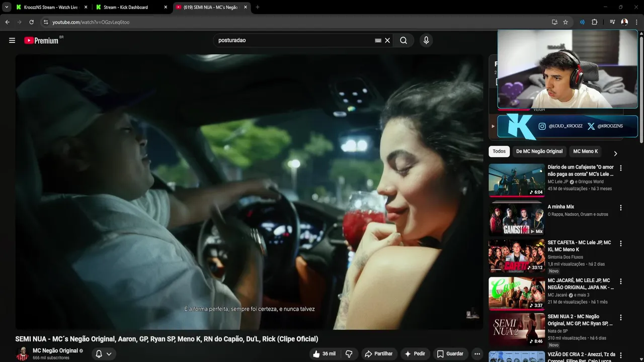
Task: Bookmark this page with star icon
Action: (566, 22)
